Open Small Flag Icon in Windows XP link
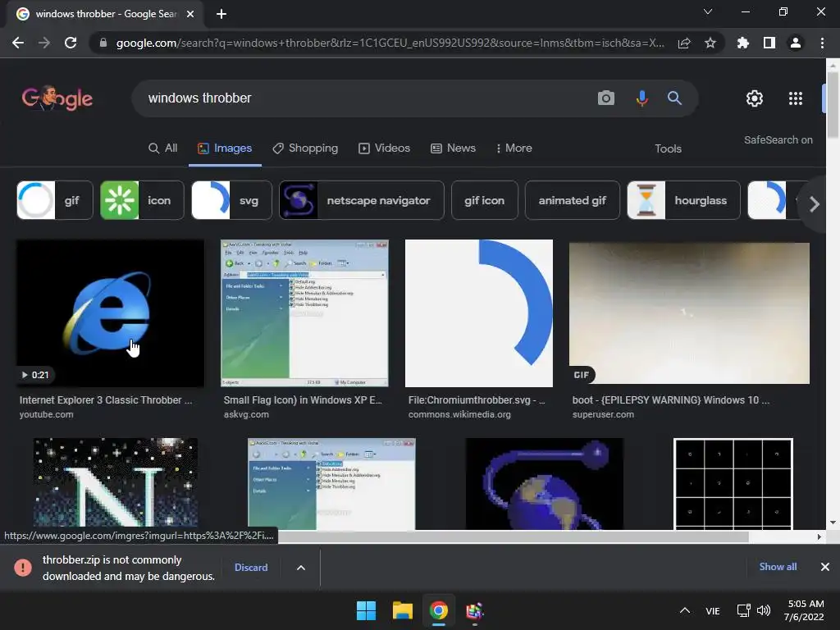840x630 pixels. tap(303, 400)
